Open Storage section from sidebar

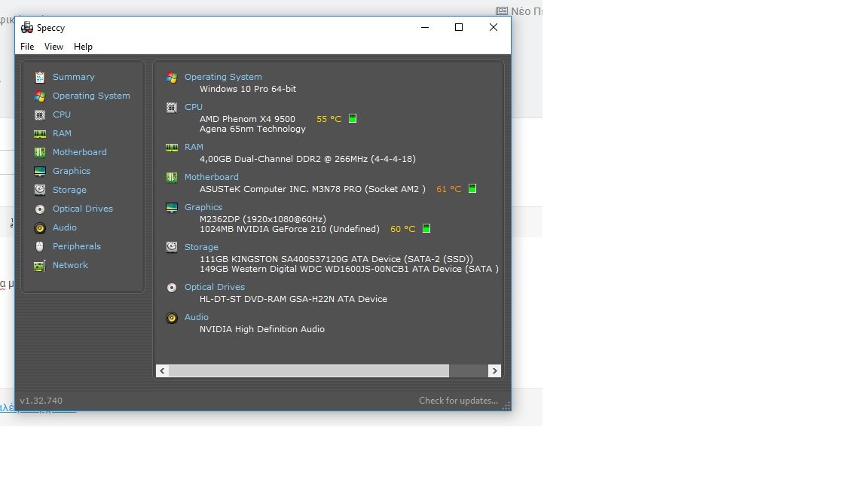point(69,190)
